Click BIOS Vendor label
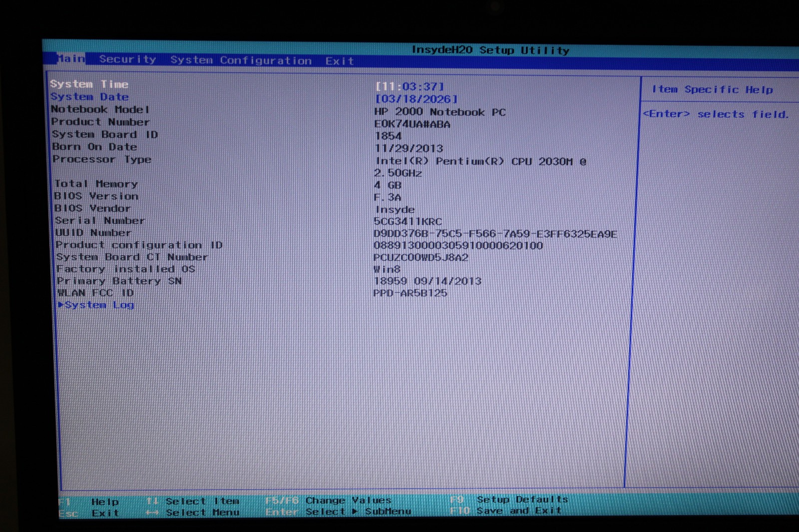The height and width of the screenshot is (532, 799). [x=93, y=208]
